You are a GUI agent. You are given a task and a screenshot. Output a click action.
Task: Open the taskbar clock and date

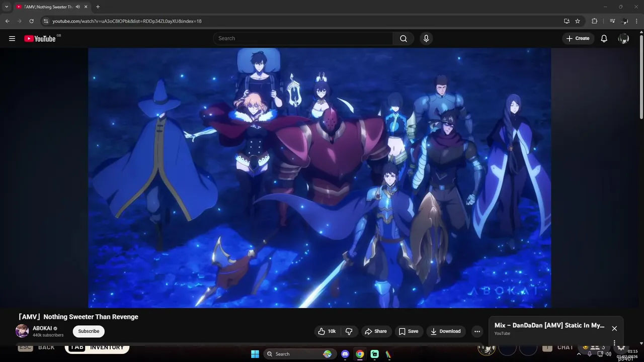click(627, 354)
